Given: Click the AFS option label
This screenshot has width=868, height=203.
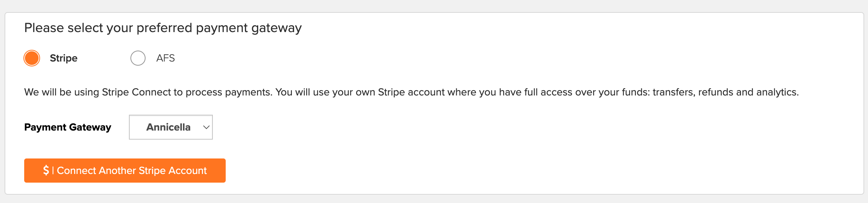Looking at the screenshot, I should [166, 58].
